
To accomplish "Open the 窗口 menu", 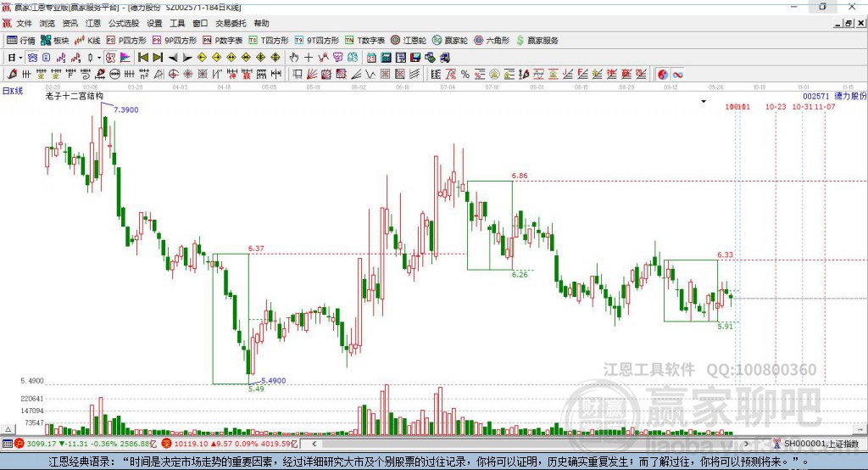I will 200,23.
